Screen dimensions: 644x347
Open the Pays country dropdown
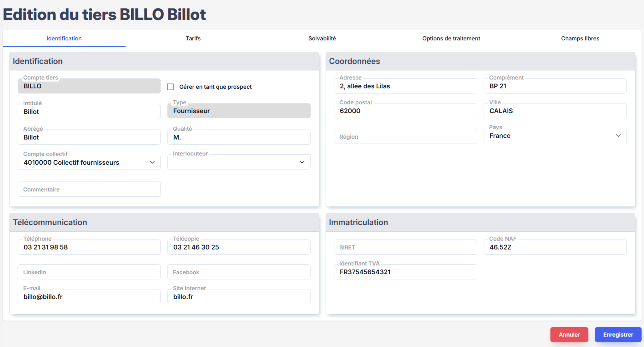(554, 136)
